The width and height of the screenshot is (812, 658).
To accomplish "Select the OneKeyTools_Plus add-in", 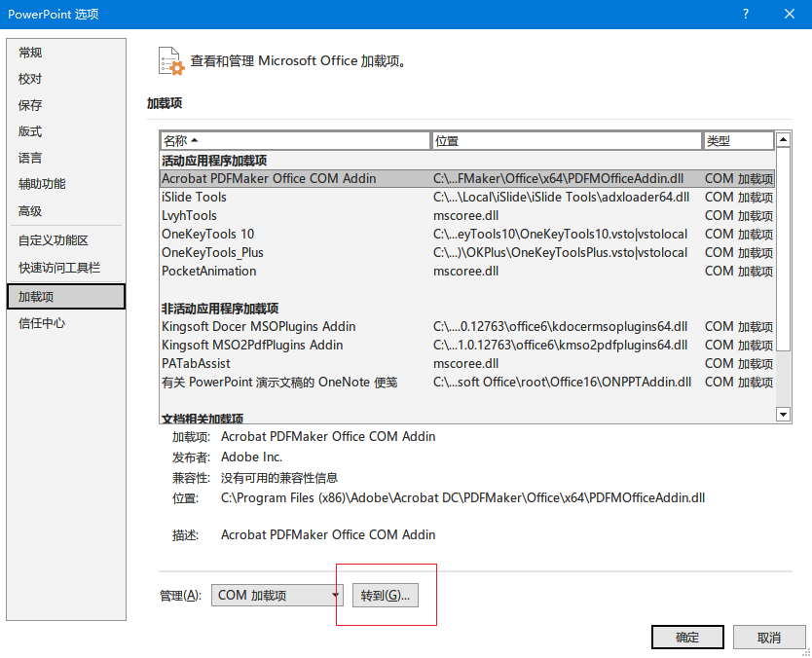I will 467,253.
